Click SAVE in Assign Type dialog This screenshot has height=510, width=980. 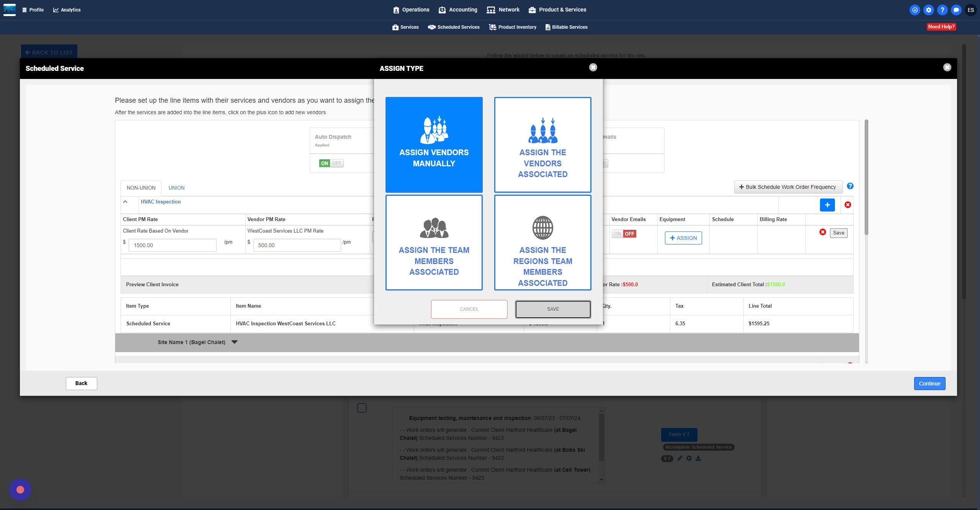click(x=553, y=309)
